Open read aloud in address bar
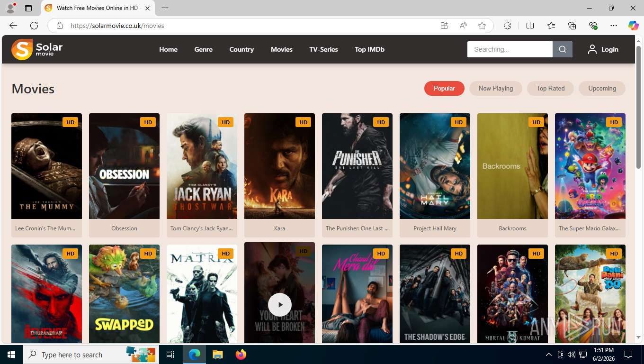Screen dimensions: 644x364 click(463, 26)
